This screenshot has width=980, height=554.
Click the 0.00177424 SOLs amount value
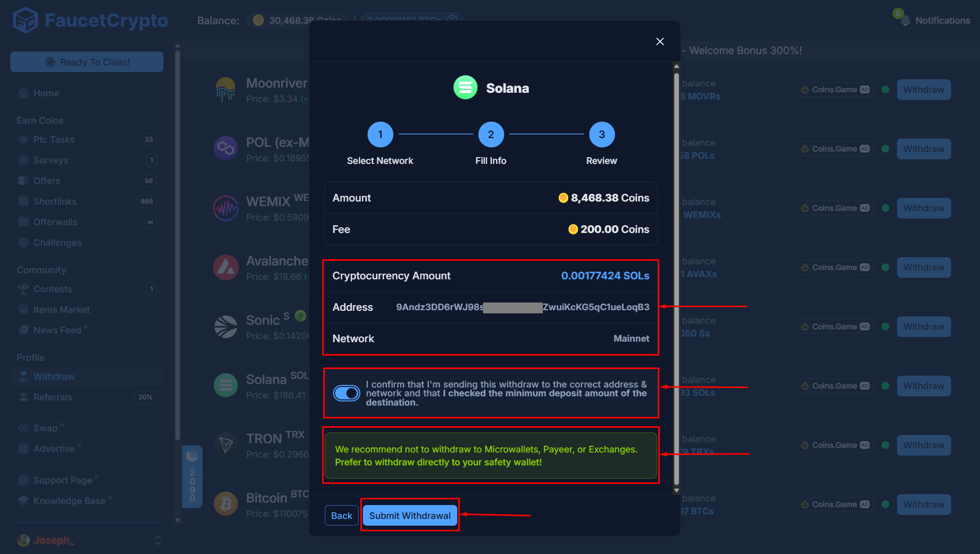click(x=605, y=276)
